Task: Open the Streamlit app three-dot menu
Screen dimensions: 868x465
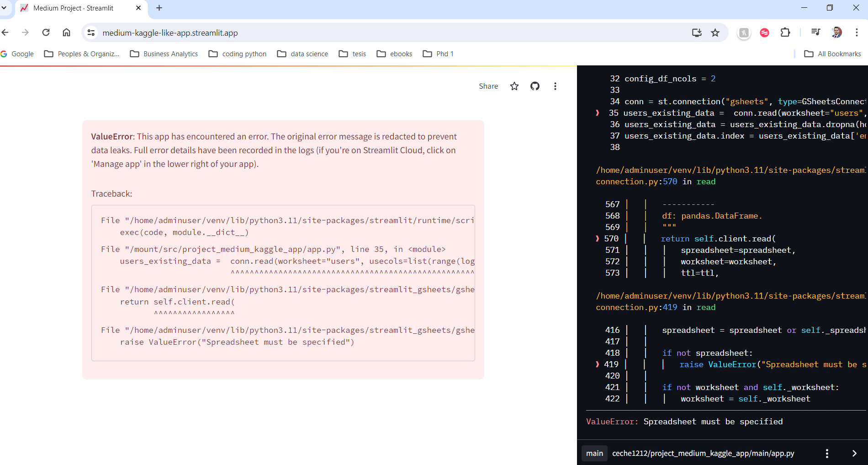Action: (555, 86)
